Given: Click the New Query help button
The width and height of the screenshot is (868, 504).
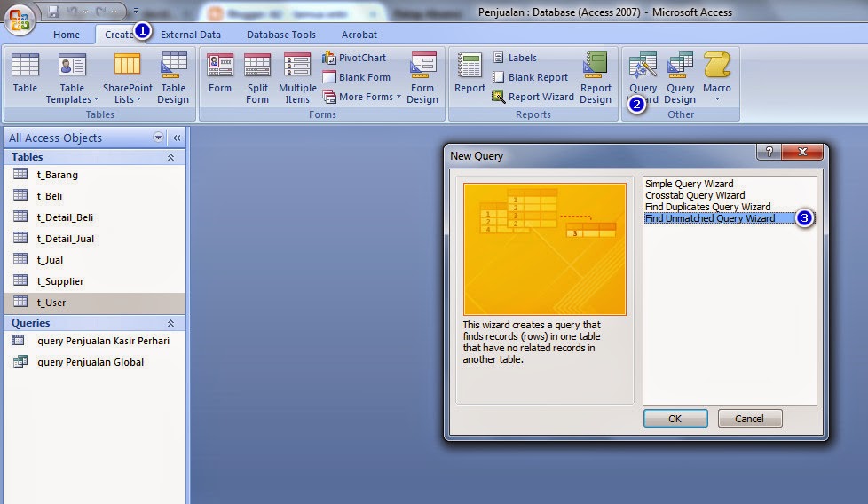Looking at the screenshot, I should point(769,152).
